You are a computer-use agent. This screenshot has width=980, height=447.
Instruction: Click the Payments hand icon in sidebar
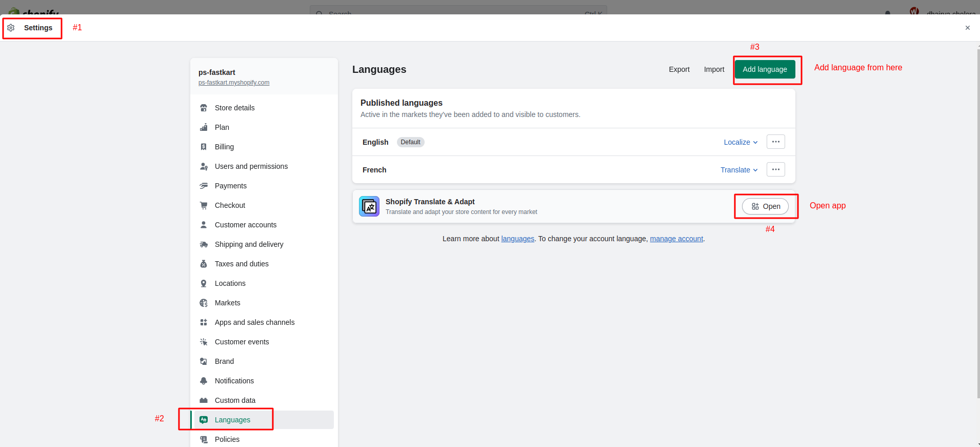[204, 186]
